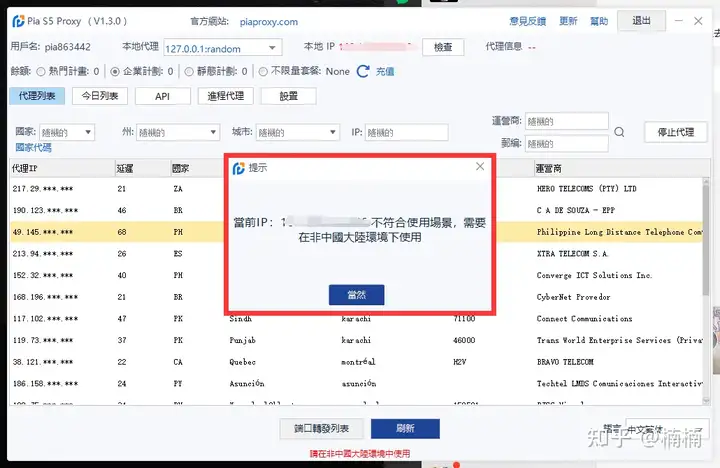The image size is (720, 468).
Task: Click the logo icon in 提示 dialog
Action: point(239,169)
